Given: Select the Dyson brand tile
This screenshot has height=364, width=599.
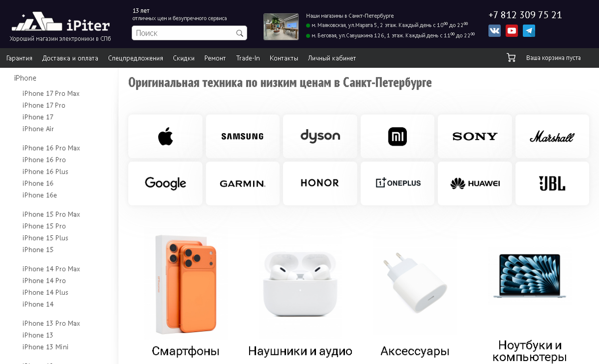Looking at the screenshot, I should tap(320, 136).
